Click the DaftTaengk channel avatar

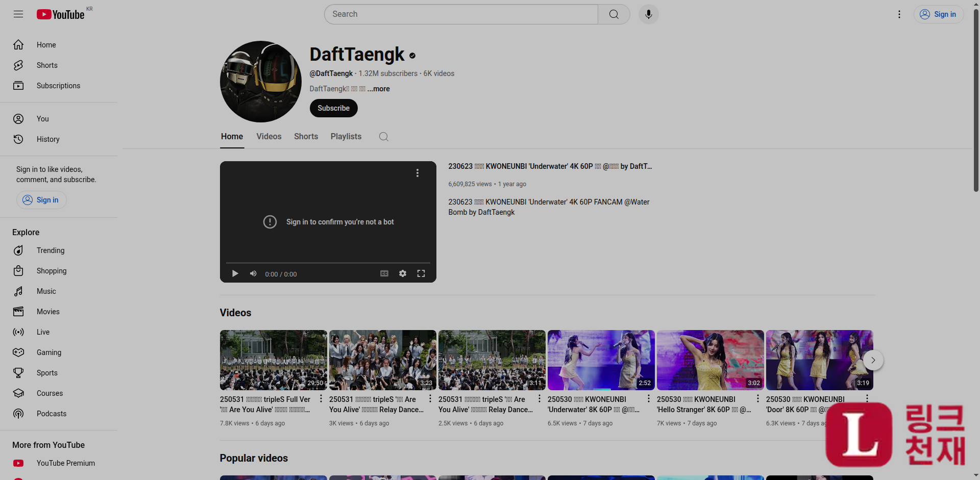pyautogui.click(x=261, y=82)
